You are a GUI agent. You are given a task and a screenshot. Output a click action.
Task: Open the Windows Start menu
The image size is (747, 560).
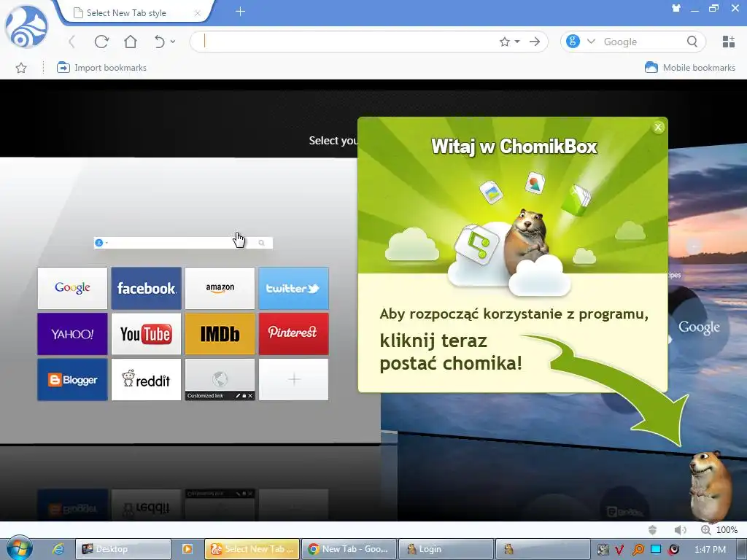(x=19, y=548)
